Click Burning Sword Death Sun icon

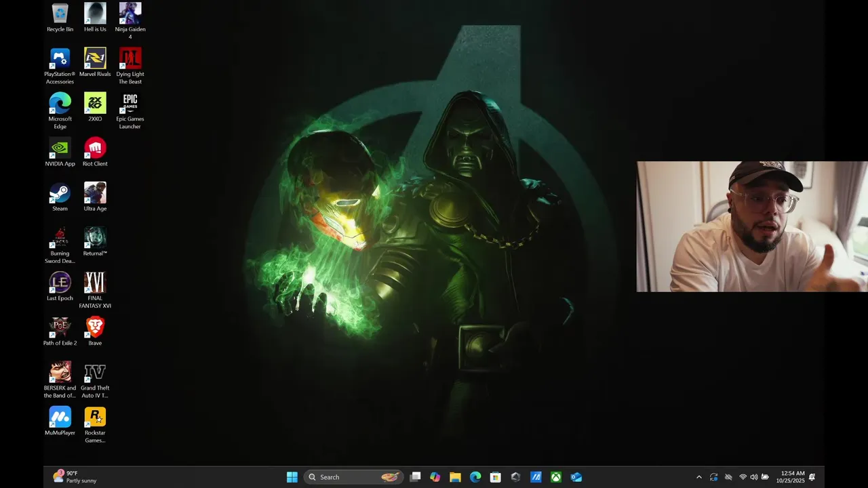pos(60,245)
